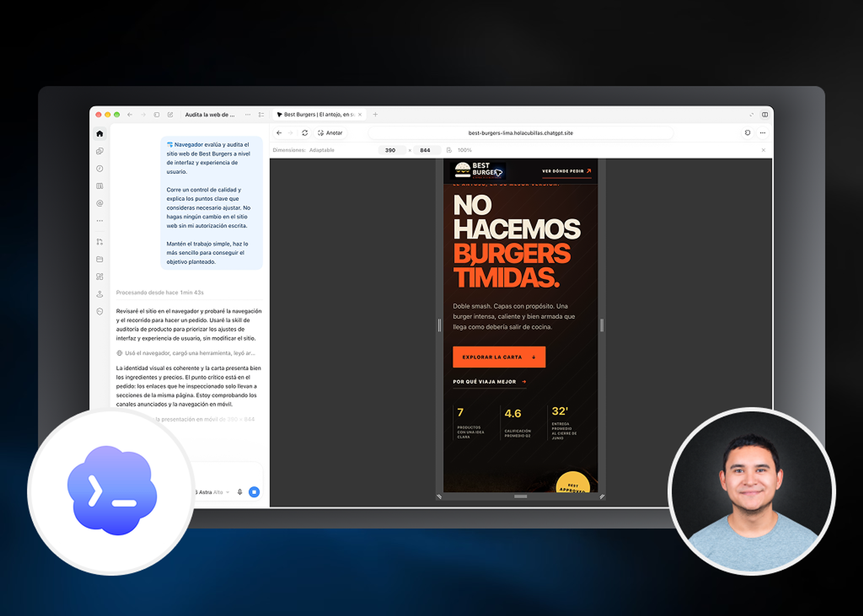Image resolution: width=863 pixels, height=616 pixels.
Task: Close the responsive dimensions toolbar
Action: (764, 150)
